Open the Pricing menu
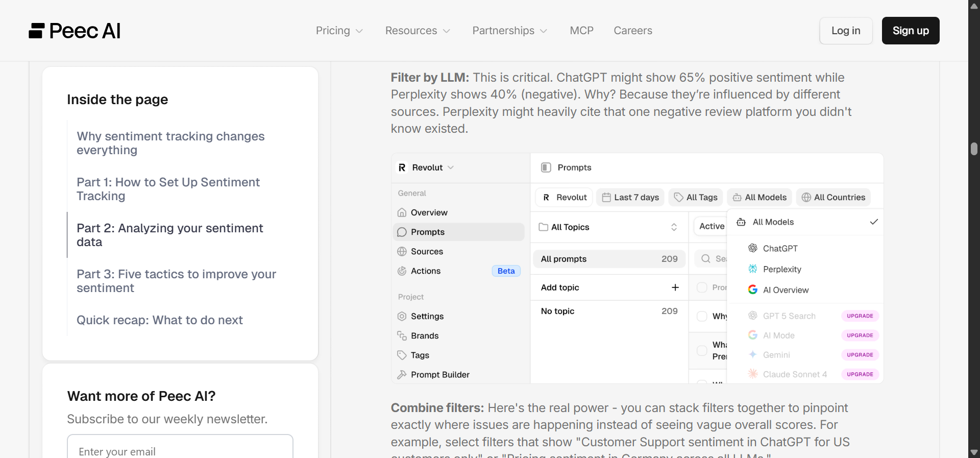Screen dimensions: 980x458 [339, 31]
